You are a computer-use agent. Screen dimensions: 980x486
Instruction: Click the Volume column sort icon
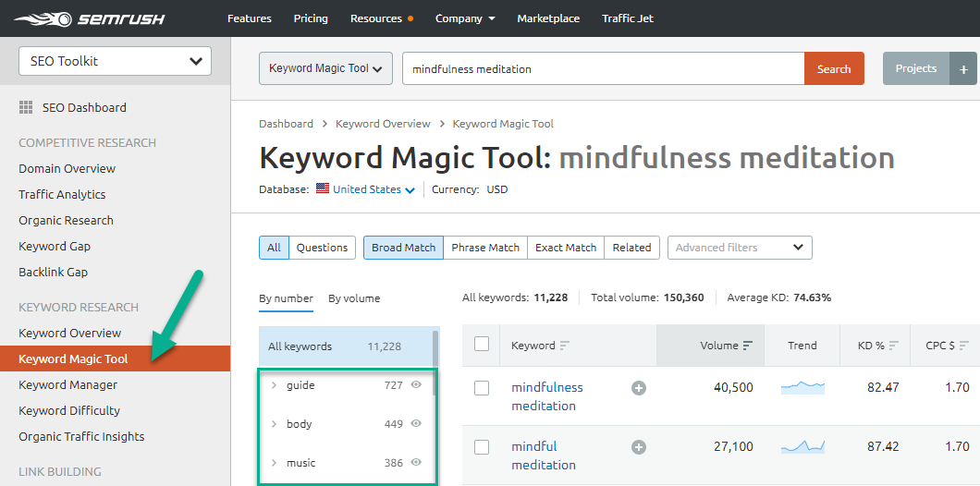pyautogui.click(x=748, y=346)
